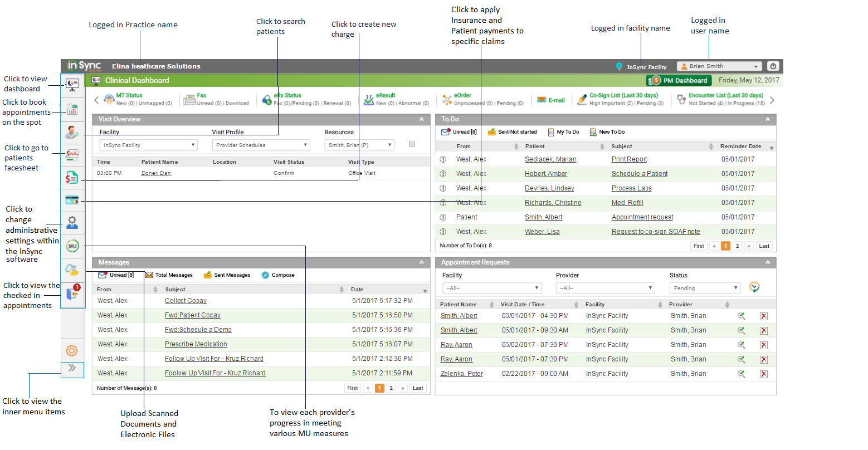This screenshot has width=868, height=450.
Task: Open the payments card sidebar icon
Action: point(72,200)
